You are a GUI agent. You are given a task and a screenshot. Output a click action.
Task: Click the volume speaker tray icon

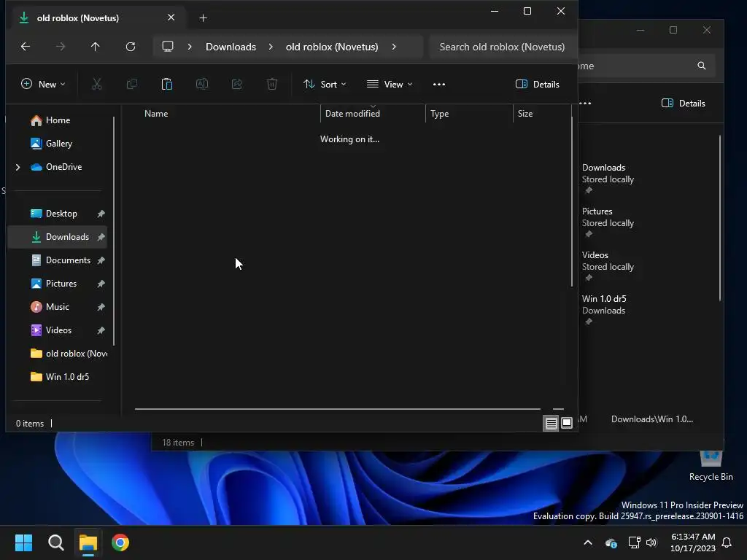pos(651,542)
